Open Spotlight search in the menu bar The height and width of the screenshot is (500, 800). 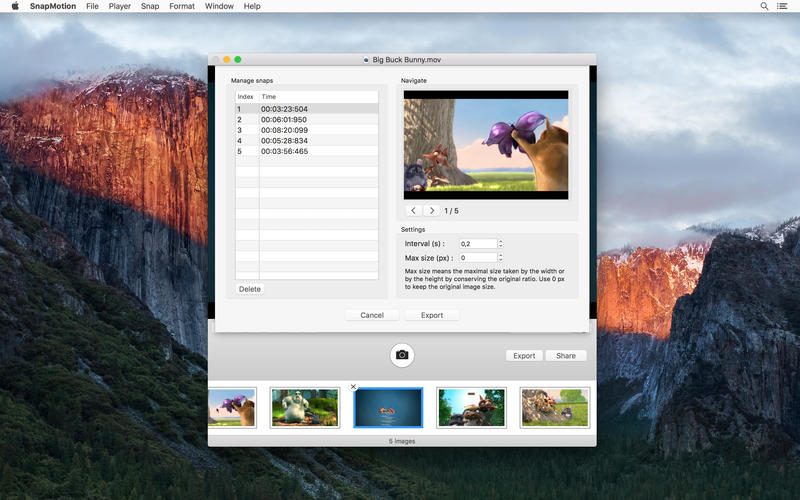765,6
